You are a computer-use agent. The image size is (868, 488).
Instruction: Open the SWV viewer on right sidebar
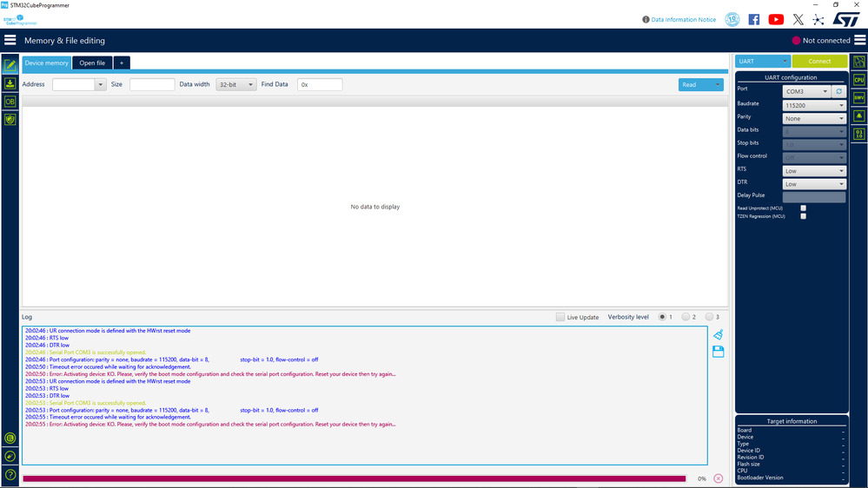tap(859, 98)
